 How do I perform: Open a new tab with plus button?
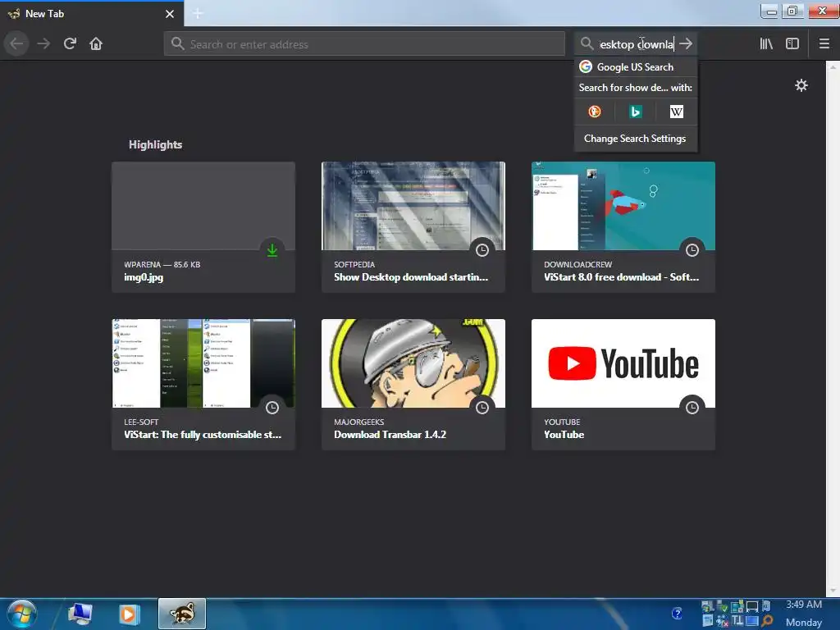198,13
